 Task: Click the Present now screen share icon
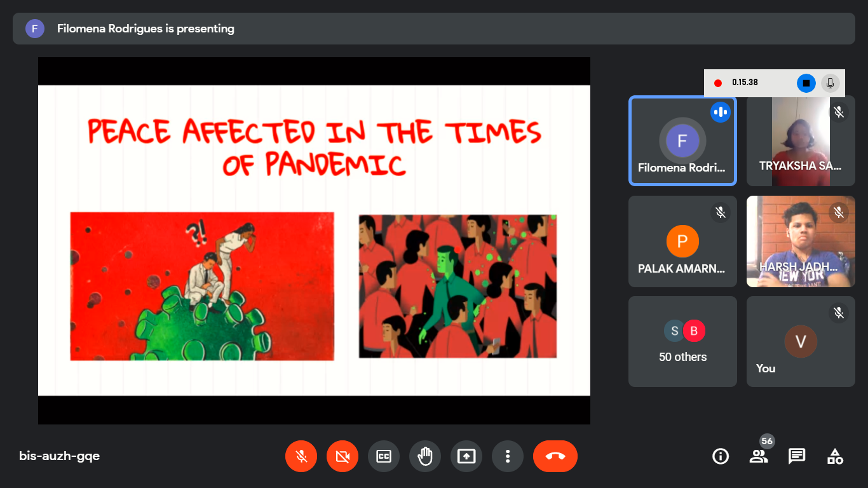point(466,456)
